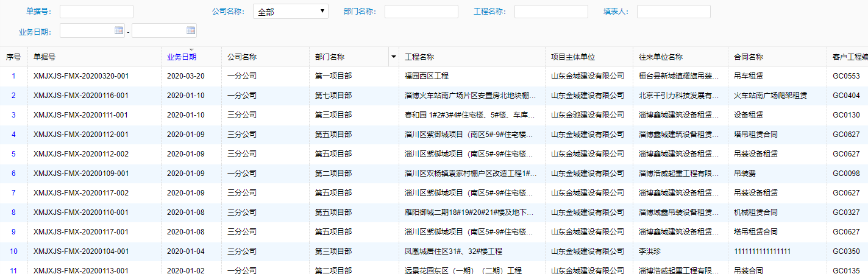Open the end date calendar picker icon

191,30
